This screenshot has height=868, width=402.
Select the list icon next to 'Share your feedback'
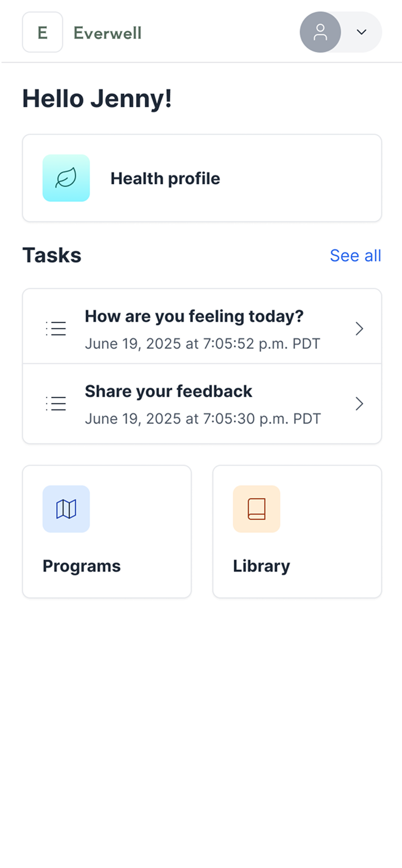coord(56,403)
